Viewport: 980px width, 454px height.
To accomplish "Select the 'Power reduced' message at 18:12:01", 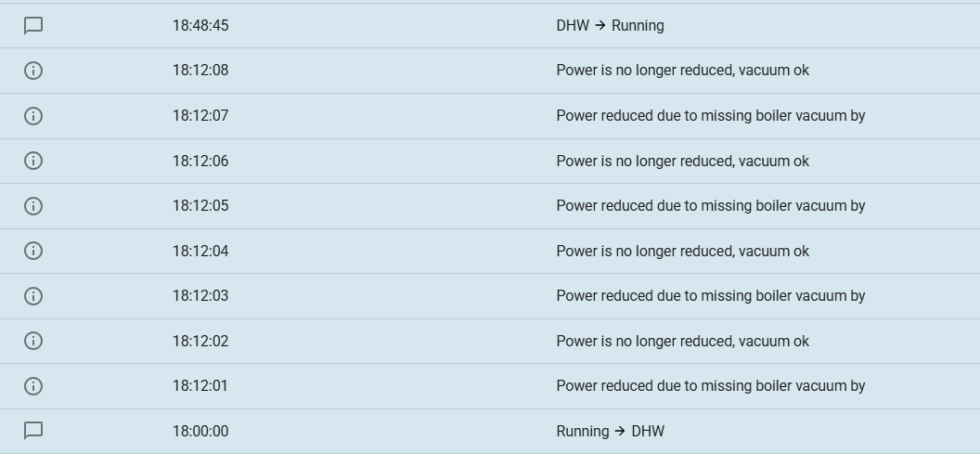I will (x=710, y=386).
